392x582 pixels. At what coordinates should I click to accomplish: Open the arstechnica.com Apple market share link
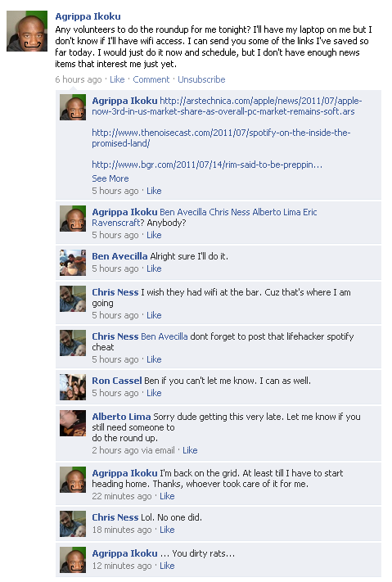227,106
